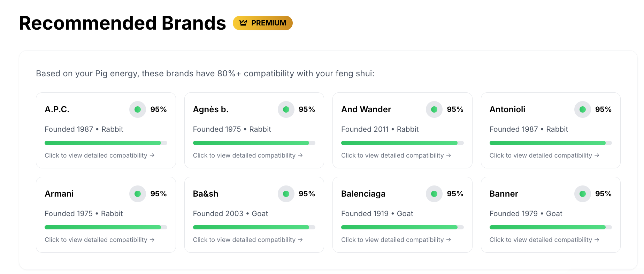Click the Recommended Brands heading

122,23
